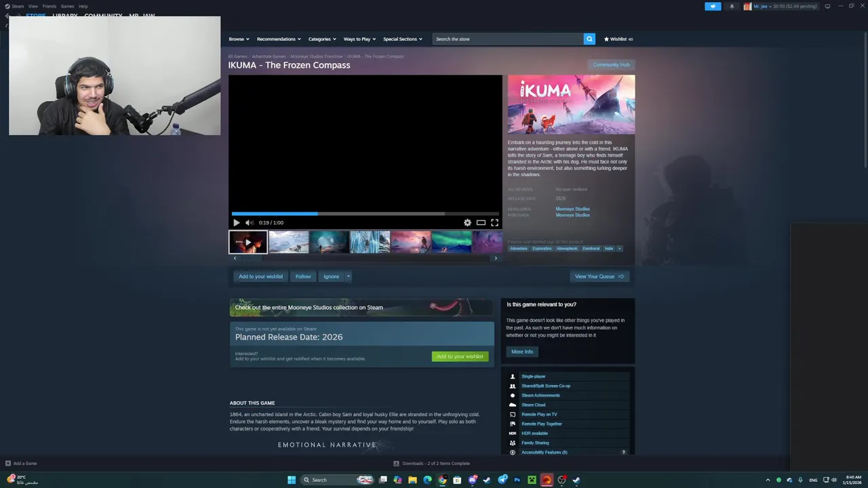Click the Accessibility Features icon

[x=513, y=452]
